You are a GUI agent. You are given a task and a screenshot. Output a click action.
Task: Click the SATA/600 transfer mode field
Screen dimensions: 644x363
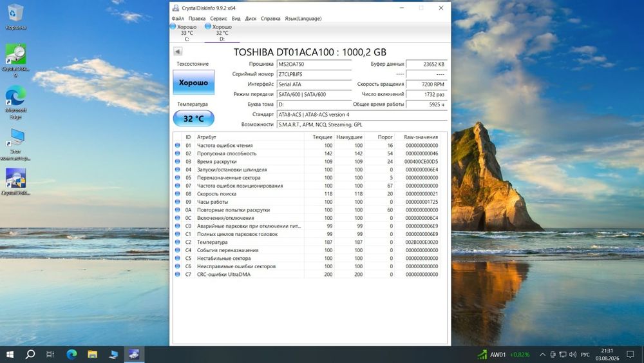pos(314,94)
